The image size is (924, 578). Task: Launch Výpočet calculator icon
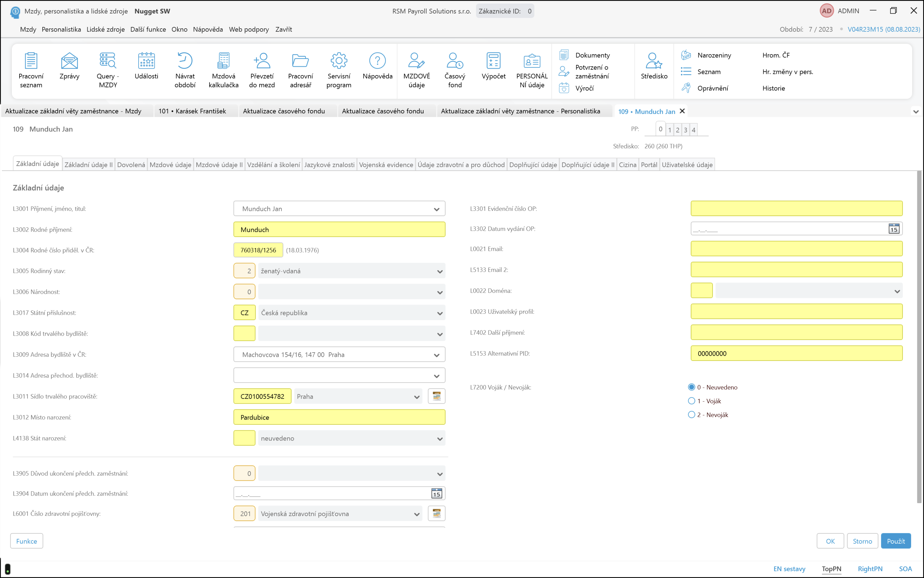(493, 66)
